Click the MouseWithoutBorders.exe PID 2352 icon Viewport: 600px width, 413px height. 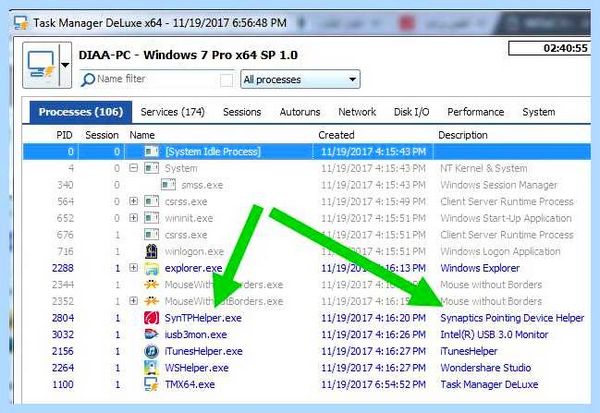151,301
